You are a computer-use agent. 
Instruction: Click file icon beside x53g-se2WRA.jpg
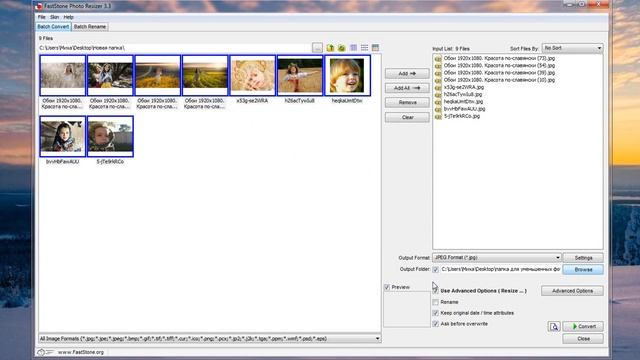[438, 87]
